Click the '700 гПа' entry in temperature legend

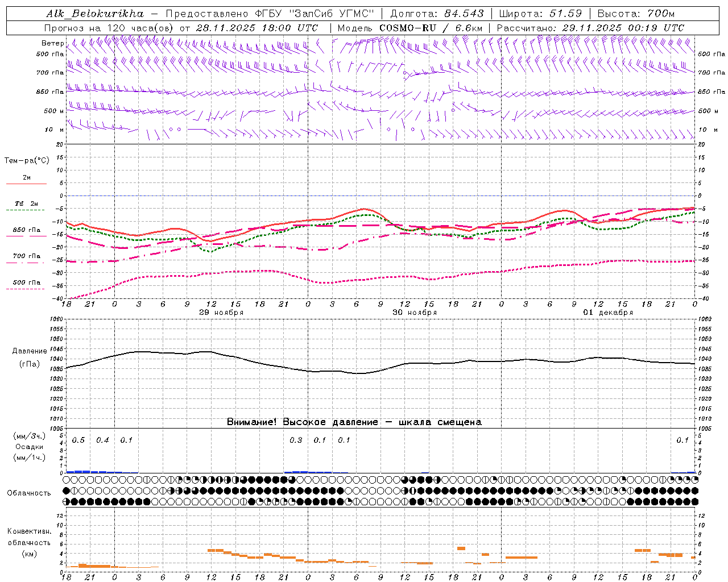point(27,256)
